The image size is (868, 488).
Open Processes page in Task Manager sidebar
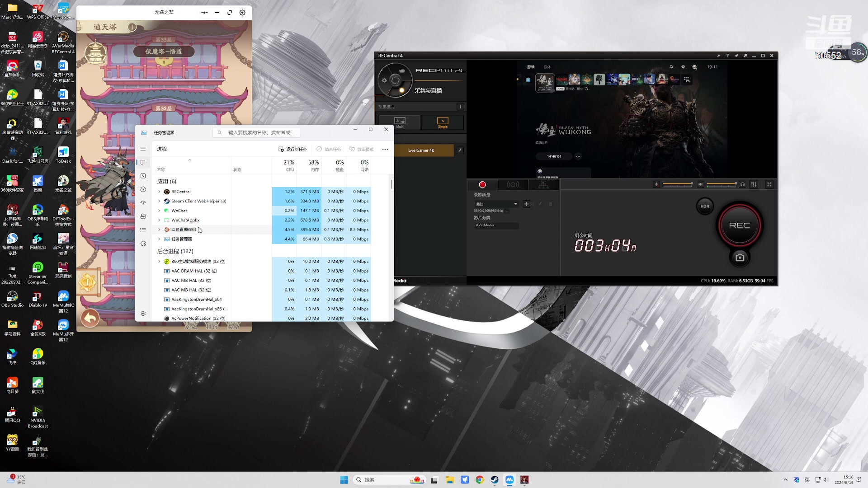click(x=143, y=162)
